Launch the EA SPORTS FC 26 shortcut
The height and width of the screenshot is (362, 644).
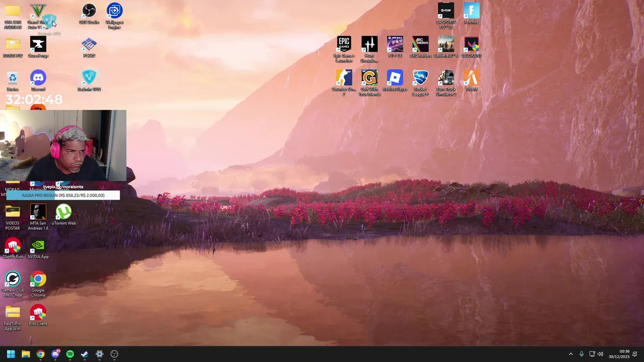446,16
